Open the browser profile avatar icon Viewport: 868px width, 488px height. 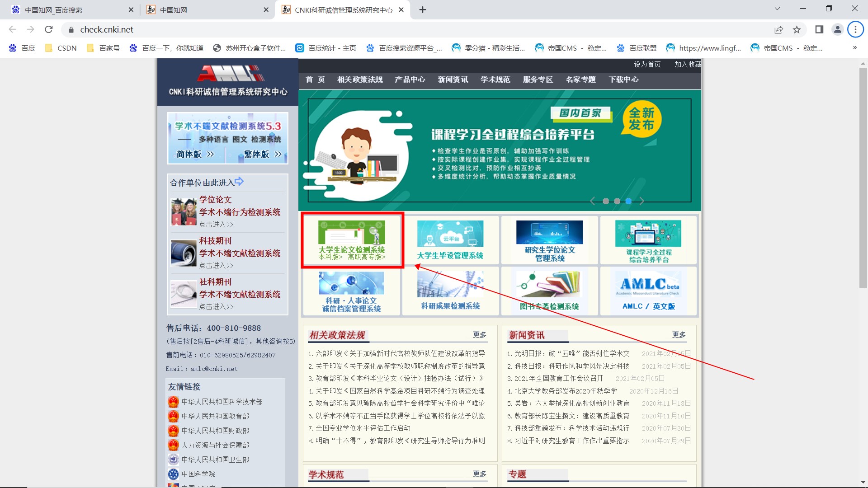pos(837,29)
